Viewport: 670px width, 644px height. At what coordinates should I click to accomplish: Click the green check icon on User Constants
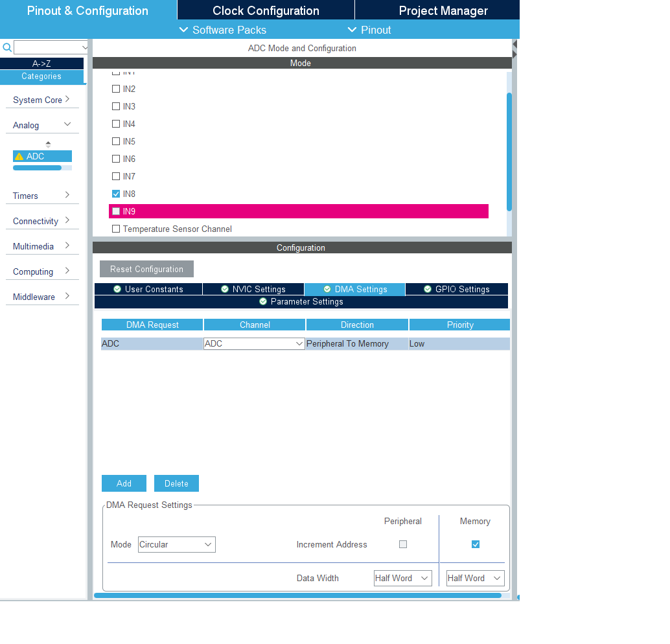click(x=117, y=290)
